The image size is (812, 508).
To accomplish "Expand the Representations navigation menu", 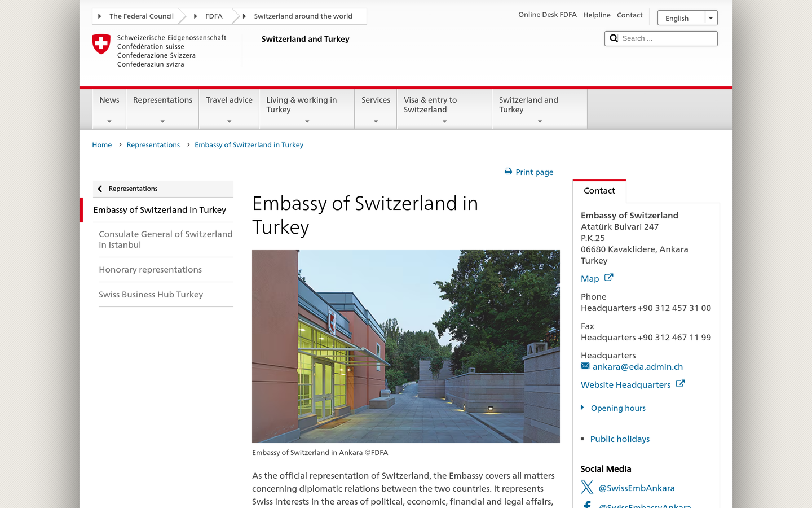I will 162,109.
